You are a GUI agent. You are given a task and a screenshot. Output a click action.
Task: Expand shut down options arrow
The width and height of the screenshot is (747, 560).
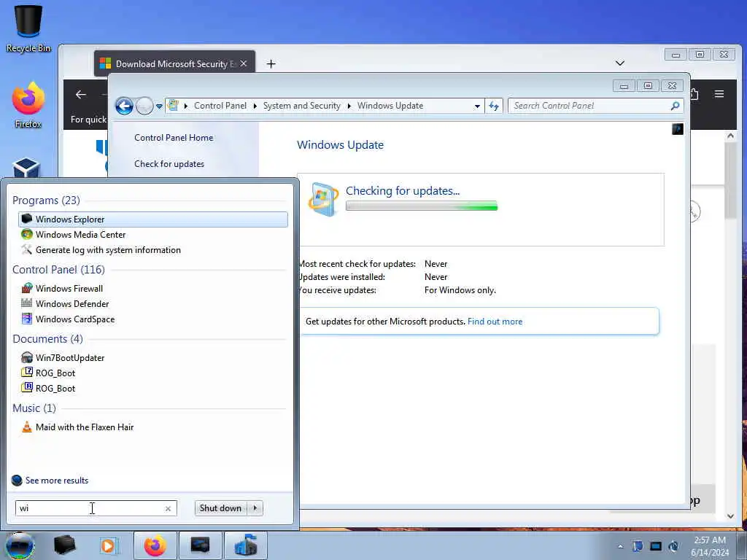(x=255, y=508)
